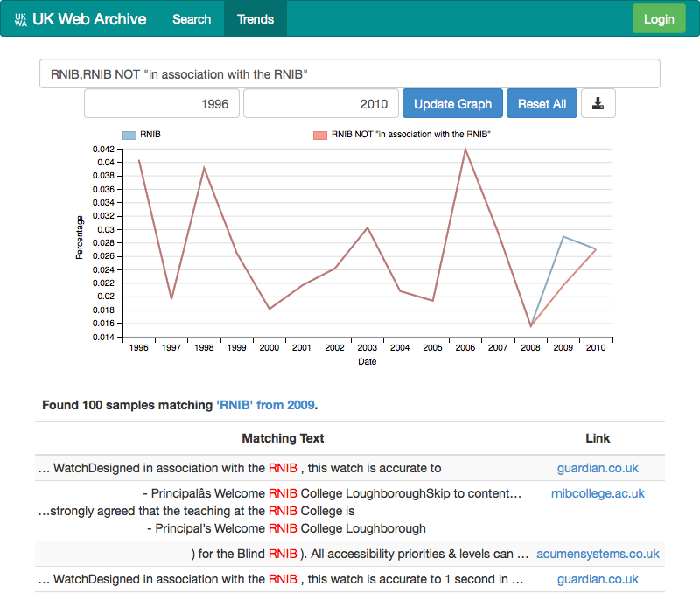Screen dimensions: 700x593
Task: Toggle the red RNIB NOT legend swatch
Action: click(320, 135)
